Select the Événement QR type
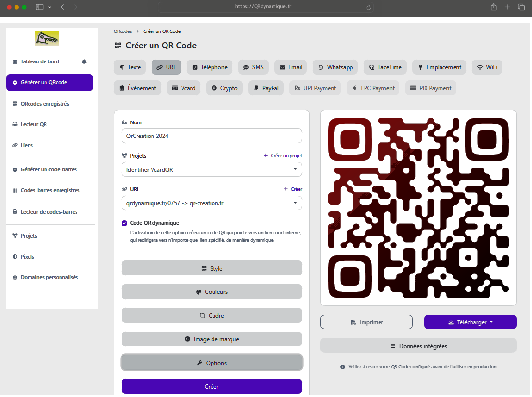This screenshot has height=397, width=532. pyautogui.click(x=137, y=88)
